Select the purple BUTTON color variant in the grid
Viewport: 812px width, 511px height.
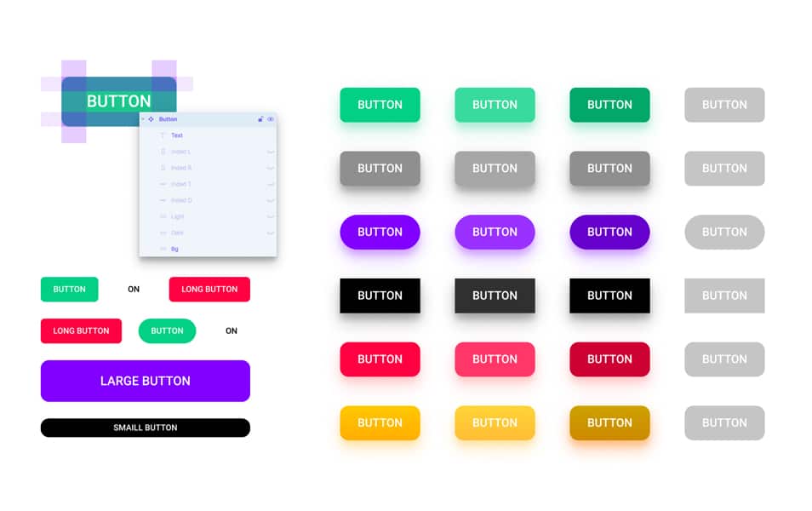point(380,232)
